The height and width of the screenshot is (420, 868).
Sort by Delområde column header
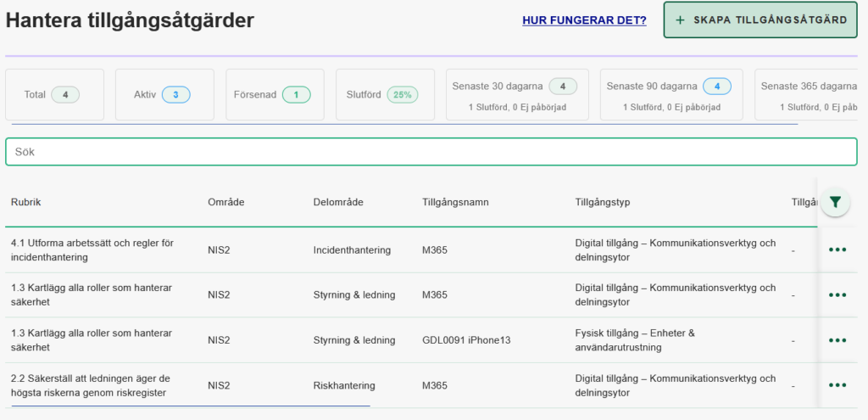[338, 202]
